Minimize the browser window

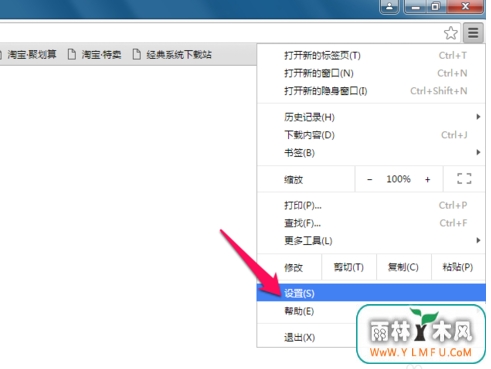pos(415,6)
